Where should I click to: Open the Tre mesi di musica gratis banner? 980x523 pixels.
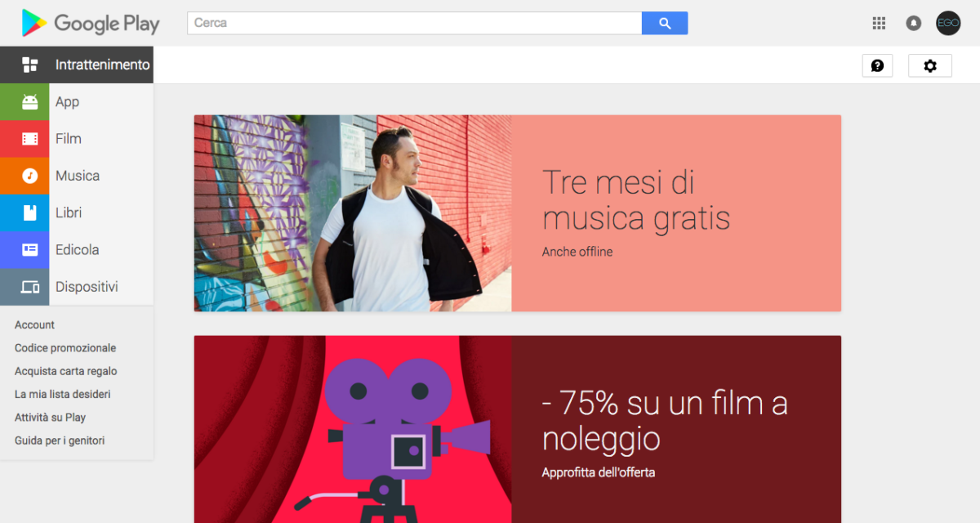(518, 213)
